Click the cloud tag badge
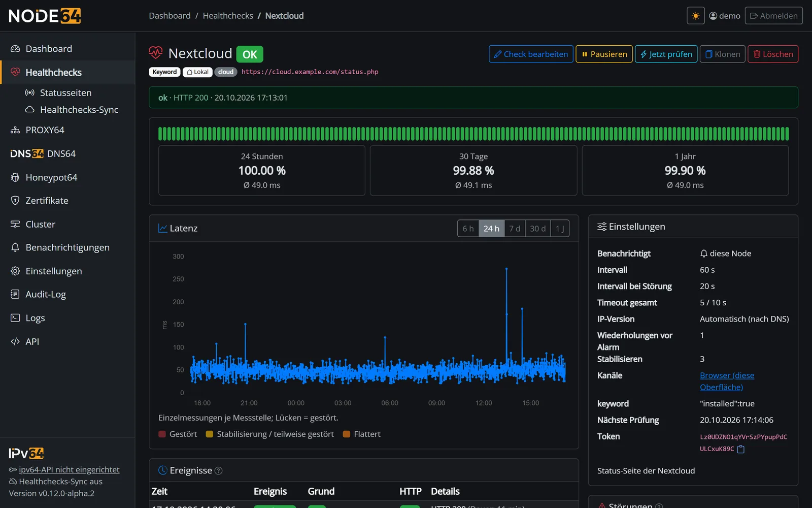Image resolution: width=812 pixels, height=508 pixels. [x=226, y=72]
